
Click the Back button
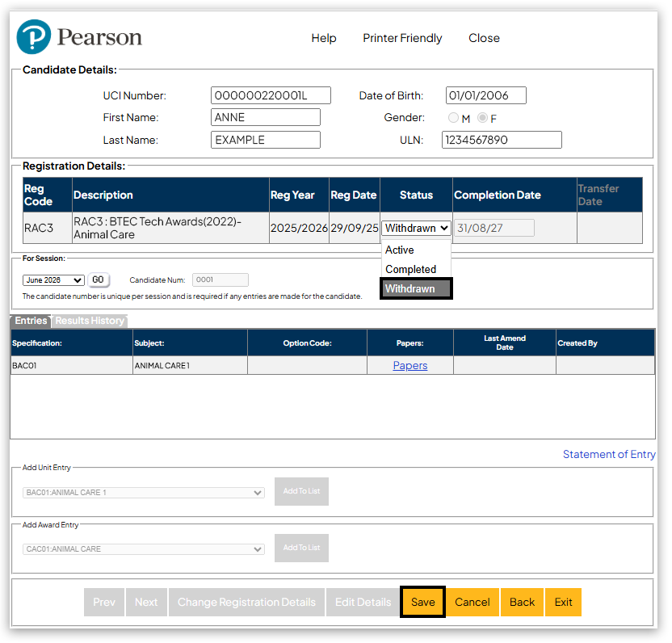[x=522, y=603]
